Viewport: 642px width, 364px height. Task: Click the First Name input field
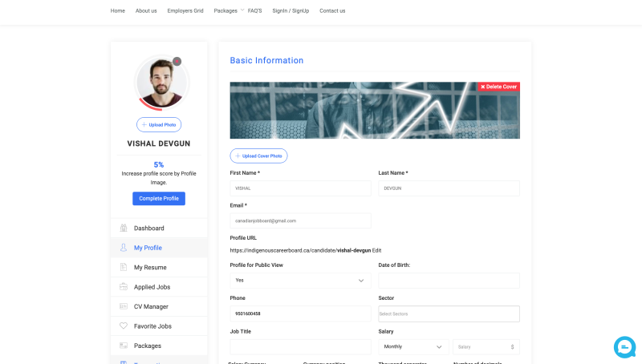[300, 188]
